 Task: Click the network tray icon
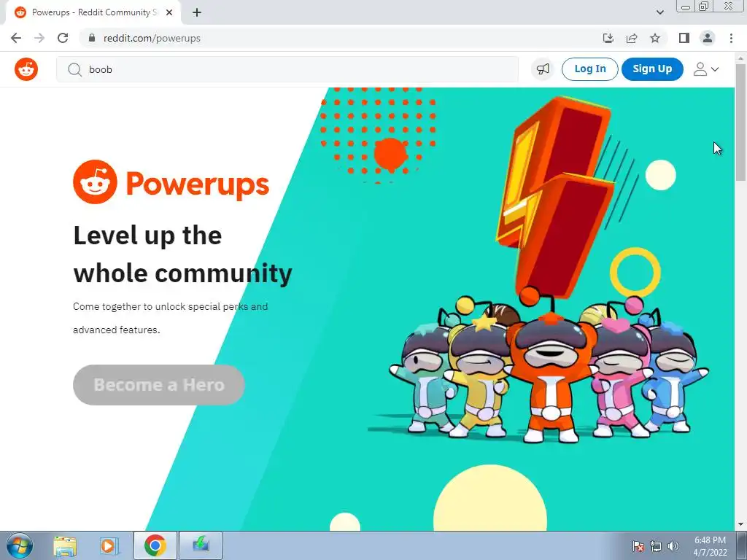pos(656,546)
